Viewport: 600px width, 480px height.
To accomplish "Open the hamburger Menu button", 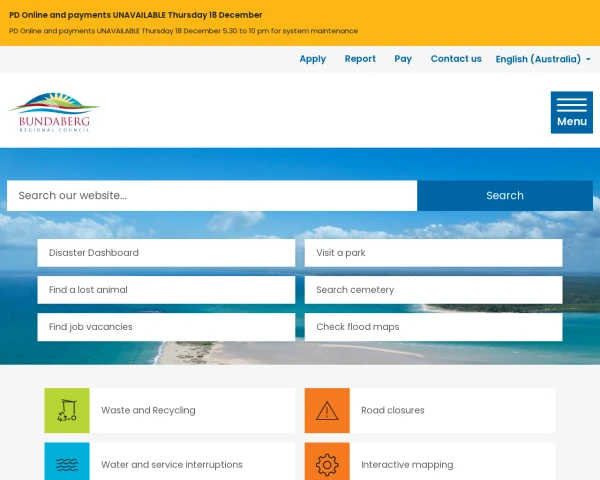I will coord(571,112).
